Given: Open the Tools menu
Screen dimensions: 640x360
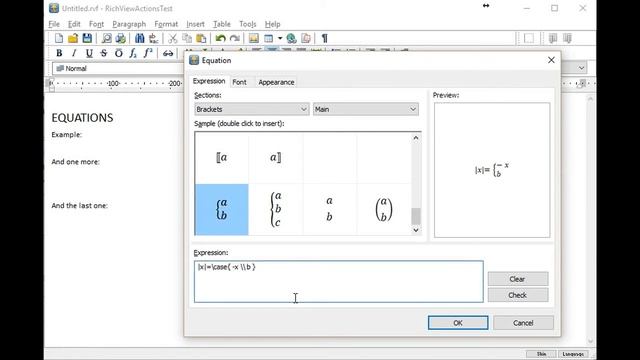Looking at the screenshot, I should [247, 24].
